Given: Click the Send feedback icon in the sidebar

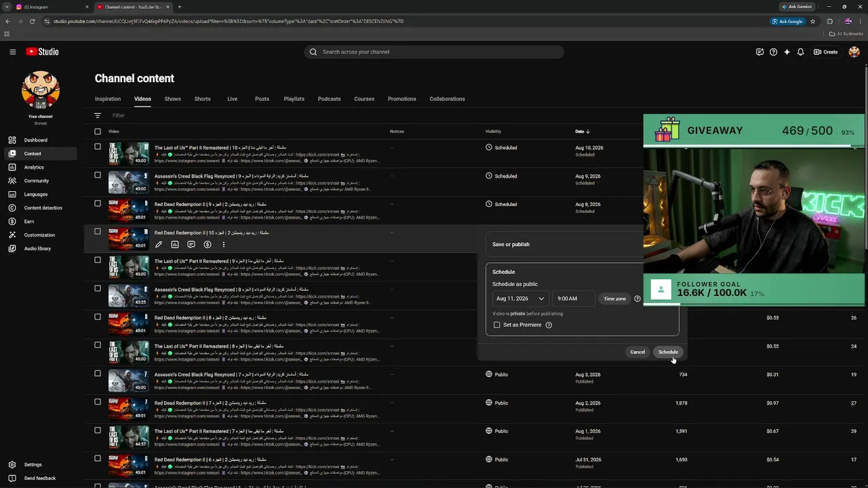Looking at the screenshot, I should coord(12,479).
